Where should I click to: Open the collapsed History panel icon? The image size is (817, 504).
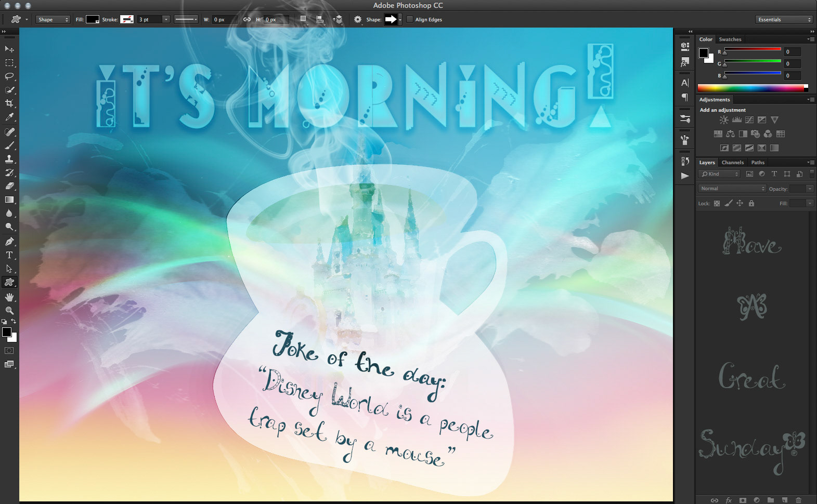(685, 161)
